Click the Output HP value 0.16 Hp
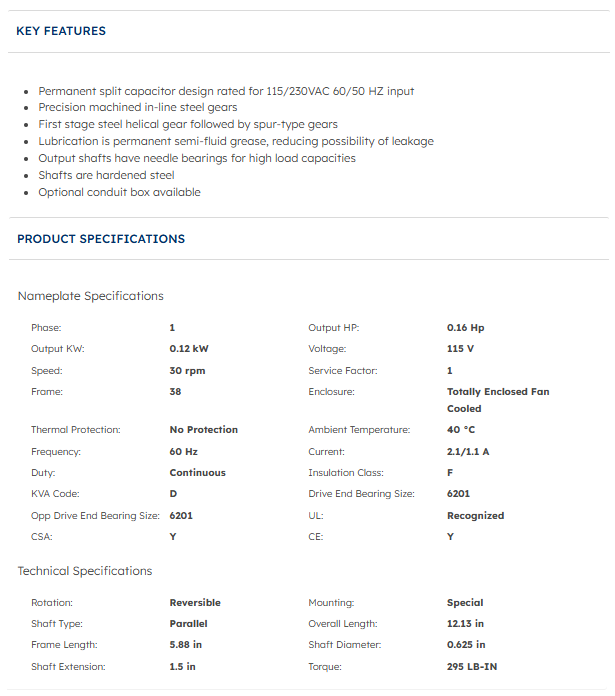Viewport: 615px width, 696px height. (x=465, y=328)
